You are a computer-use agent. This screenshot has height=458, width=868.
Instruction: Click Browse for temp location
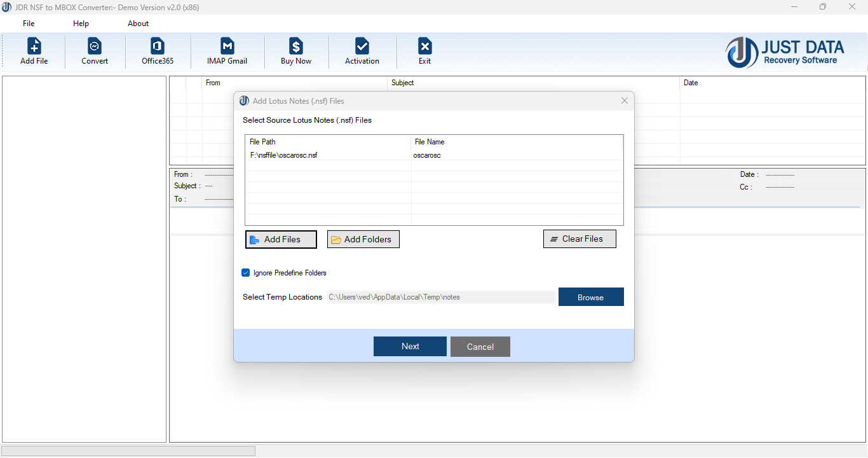click(591, 297)
